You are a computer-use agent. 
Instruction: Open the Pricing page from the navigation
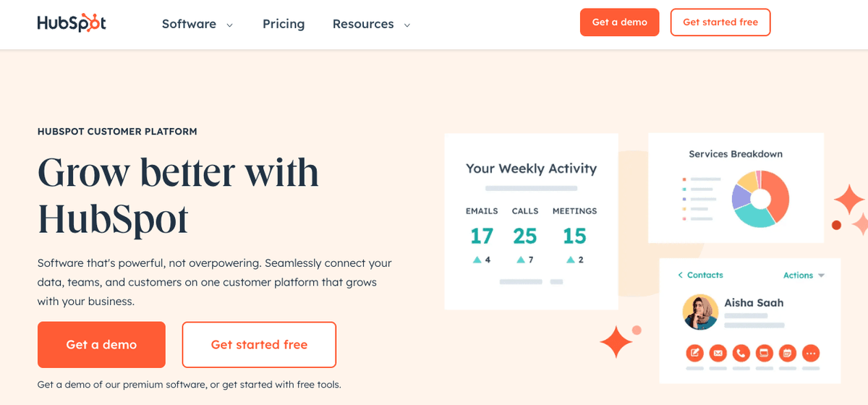click(284, 24)
